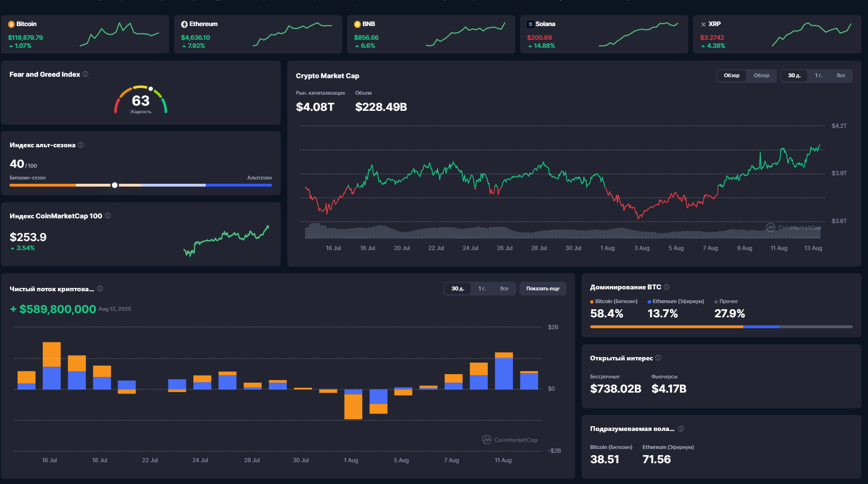Click the BNB coin icon

tap(357, 24)
